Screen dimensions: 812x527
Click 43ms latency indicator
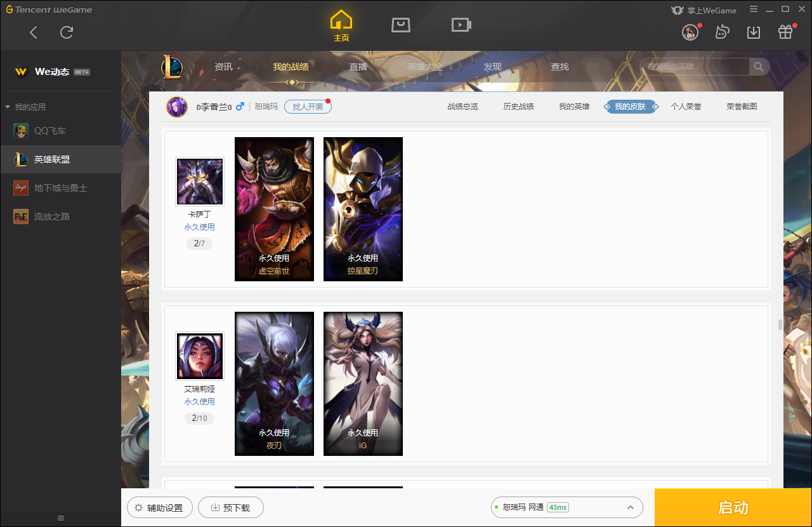558,507
